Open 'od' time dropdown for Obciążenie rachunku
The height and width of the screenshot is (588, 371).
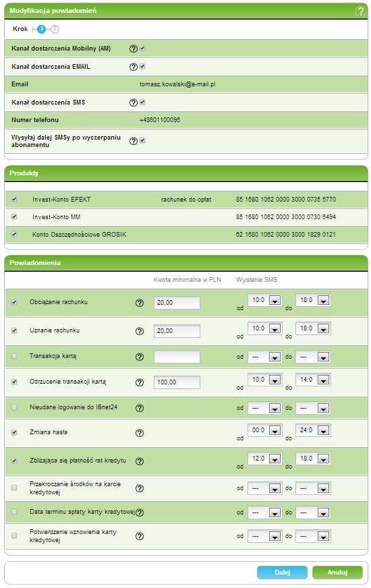(x=264, y=300)
